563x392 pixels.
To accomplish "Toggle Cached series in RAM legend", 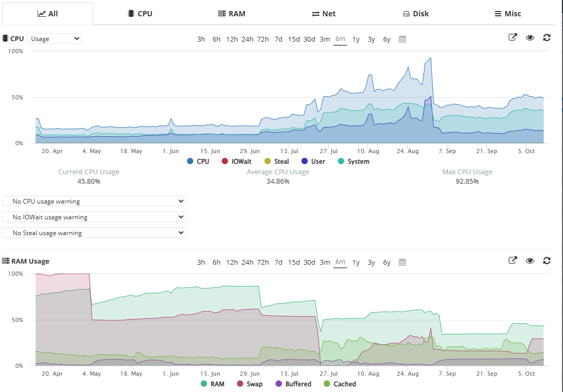I will click(340, 384).
